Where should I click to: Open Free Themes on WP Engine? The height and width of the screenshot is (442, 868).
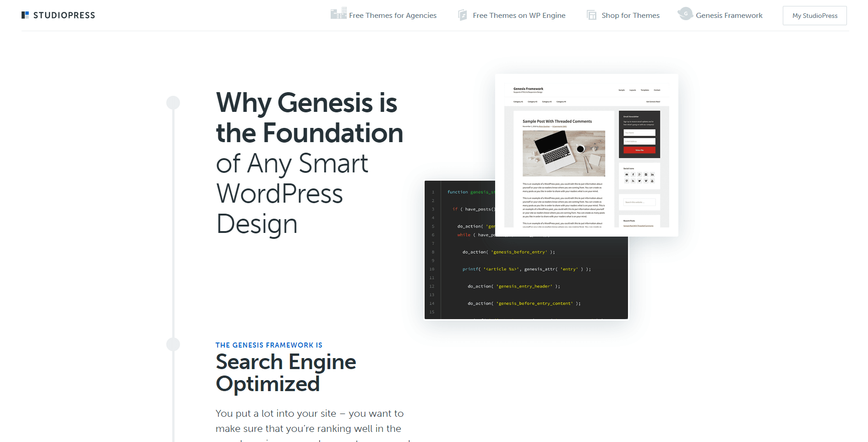pos(519,16)
